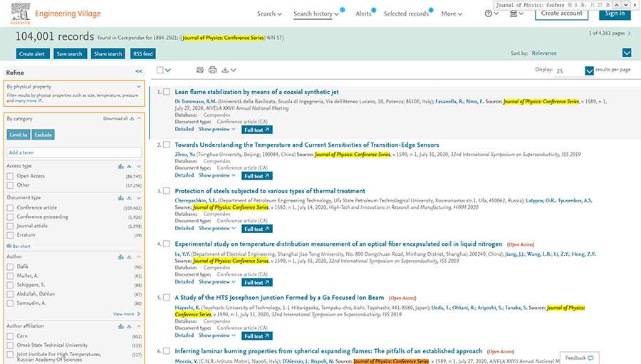Open the Sort by Relevance dropdown
This screenshot has height=364, width=641.
(627, 53)
